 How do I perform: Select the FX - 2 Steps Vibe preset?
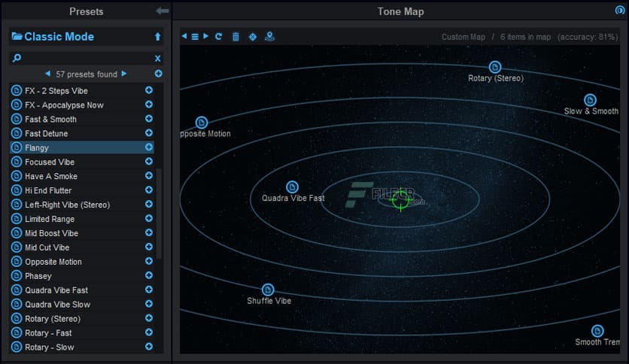click(82, 90)
